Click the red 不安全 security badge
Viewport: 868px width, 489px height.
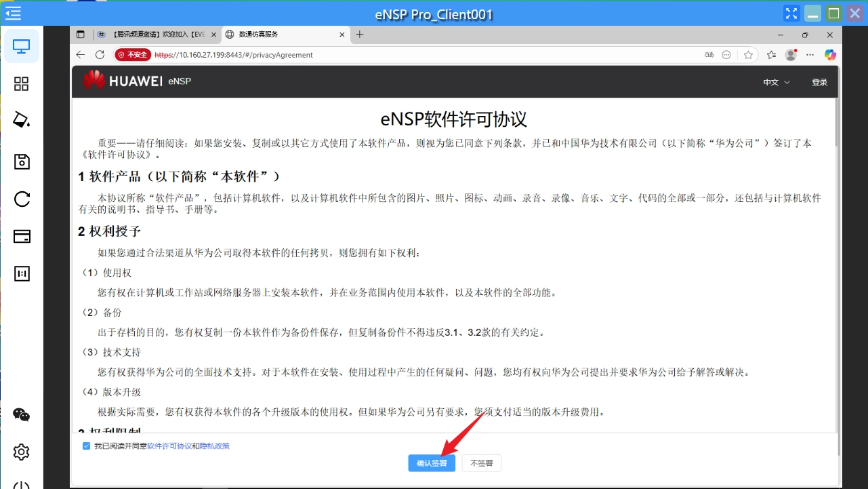pos(132,55)
